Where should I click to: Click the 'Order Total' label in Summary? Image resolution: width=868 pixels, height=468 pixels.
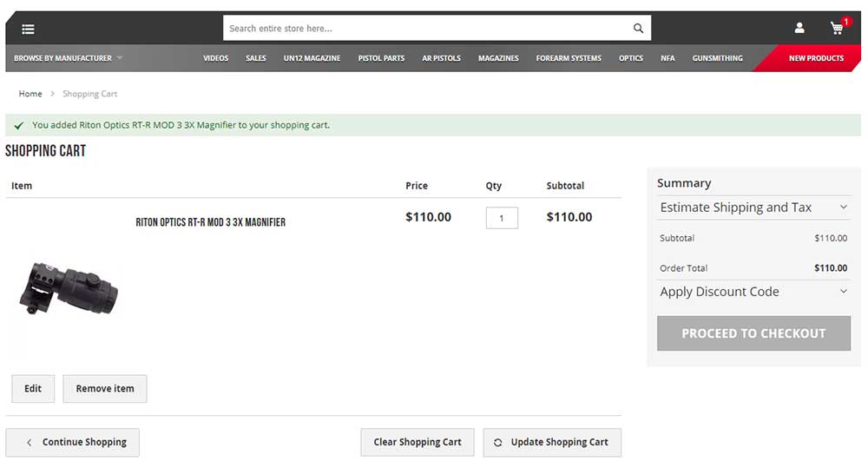(x=683, y=268)
